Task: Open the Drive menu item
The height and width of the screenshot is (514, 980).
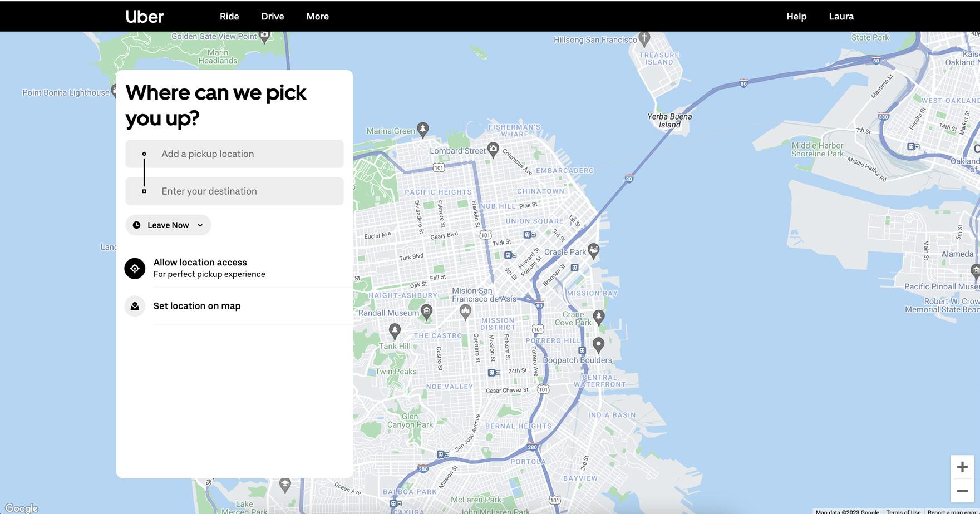Action: click(x=273, y=17)
